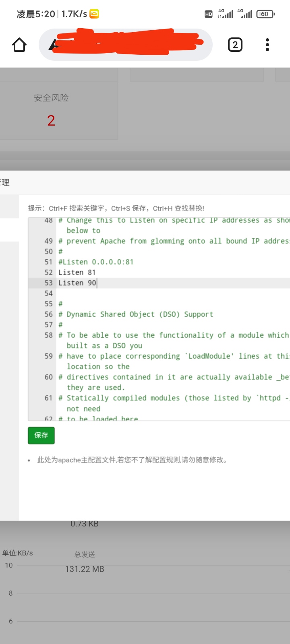Image resolution: width=290 pixels, height=644 pixels.
Task: Tap the mail notification icon in status bar
Action: (x=94, y=14)
